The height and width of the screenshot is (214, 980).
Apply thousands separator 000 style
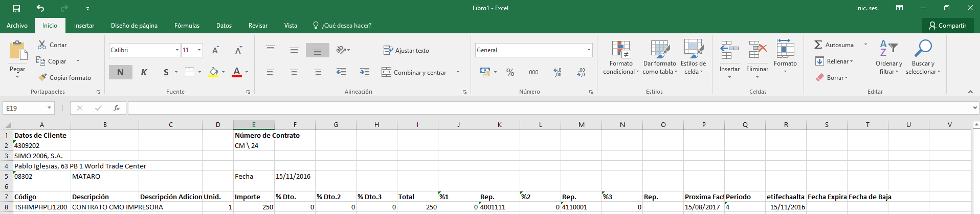533,72
